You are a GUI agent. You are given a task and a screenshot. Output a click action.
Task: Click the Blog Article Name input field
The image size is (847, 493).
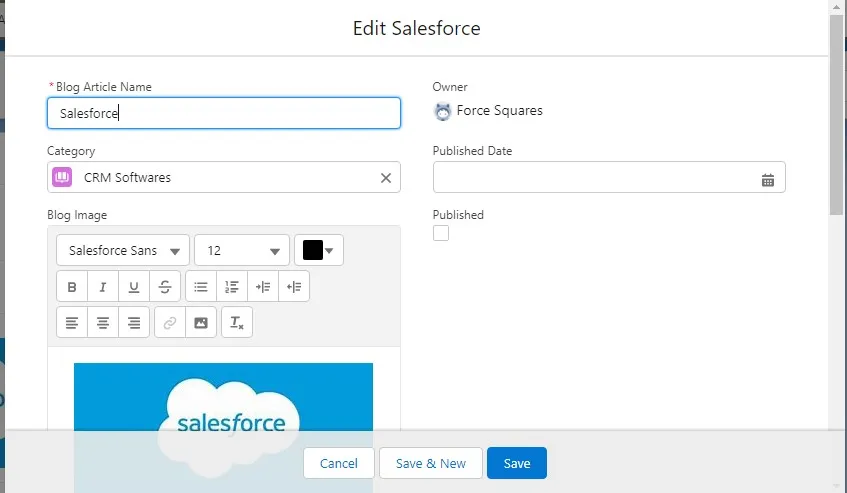pyautogui.click(x=224, y=113)
